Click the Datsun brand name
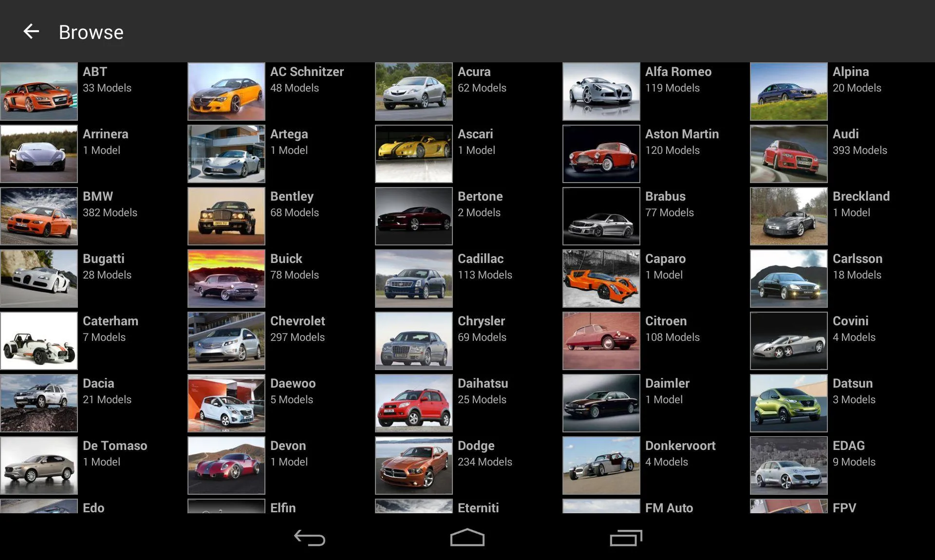The image size is (935, 560). coord(852,383)
